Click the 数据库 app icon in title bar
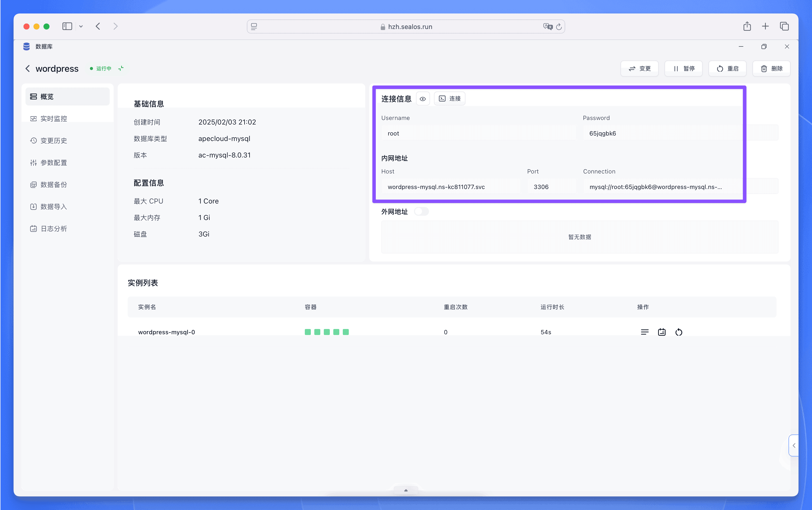Screen dimensions: 812x510 27,46
